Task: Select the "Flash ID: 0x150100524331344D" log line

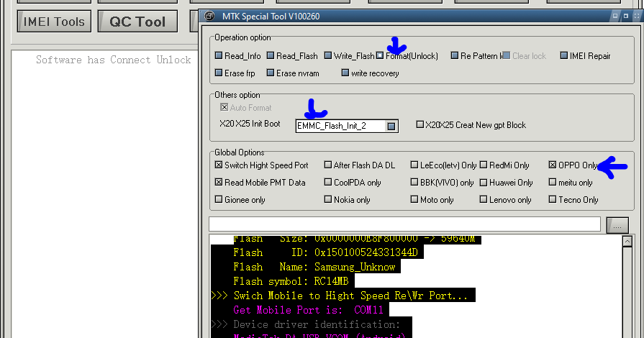Action: pos(326,252)
